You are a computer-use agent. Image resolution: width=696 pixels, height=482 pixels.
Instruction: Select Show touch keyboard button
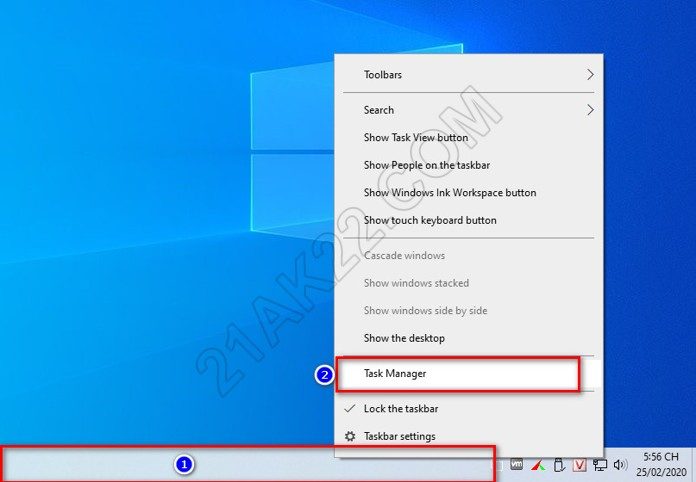tap(469, 220)
